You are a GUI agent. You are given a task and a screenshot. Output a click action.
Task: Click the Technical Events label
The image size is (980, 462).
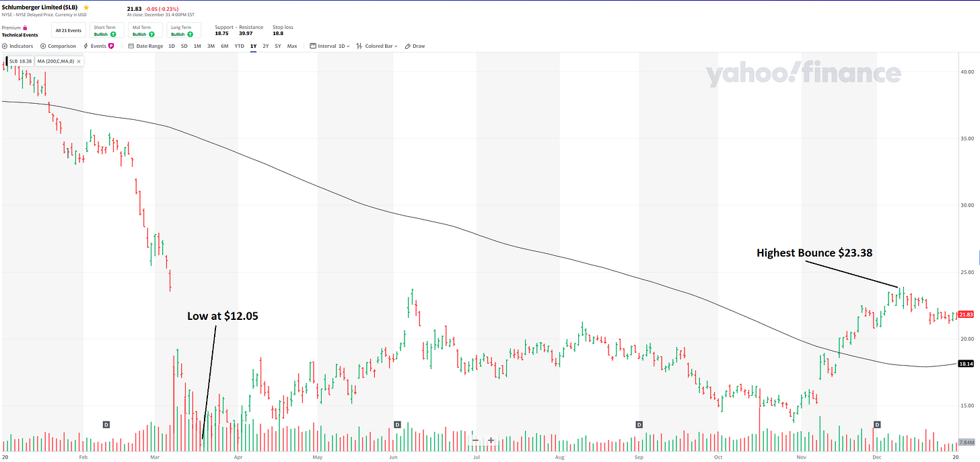point(20,34)
